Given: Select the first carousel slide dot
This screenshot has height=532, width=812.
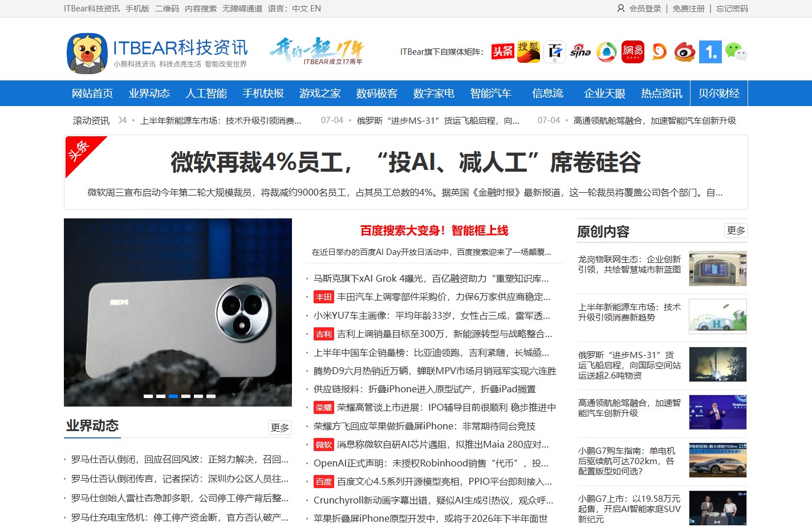Looking at the screenshot, I should [x=148, y=396].
